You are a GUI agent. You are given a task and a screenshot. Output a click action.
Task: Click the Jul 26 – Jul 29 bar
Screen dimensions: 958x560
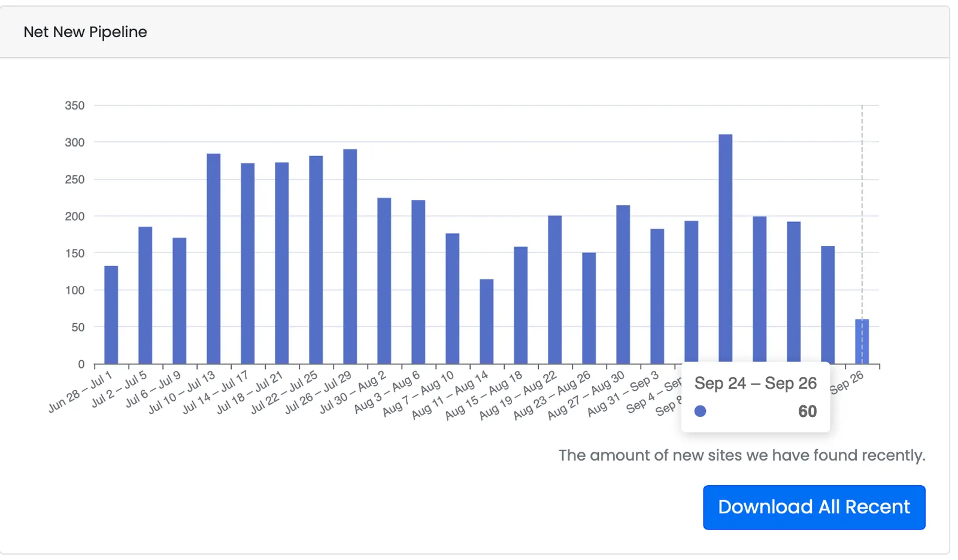click(350, 257)
